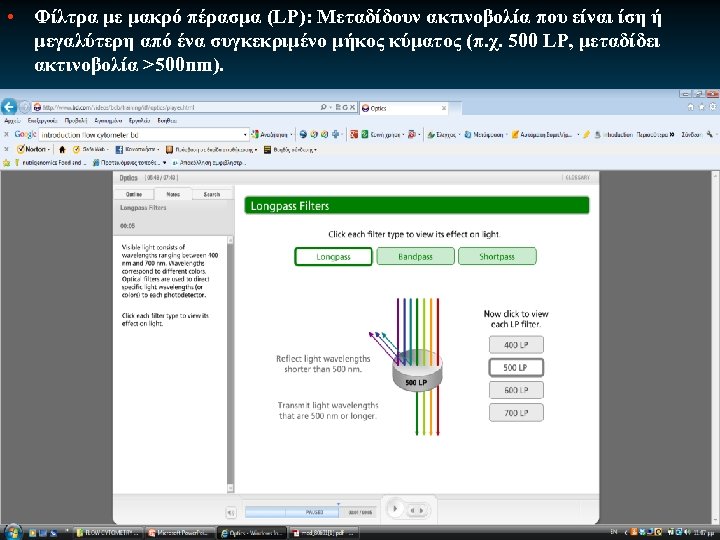Open the Έλεγχος spell check item
The image size is (720, 540).
click(444, 135)
